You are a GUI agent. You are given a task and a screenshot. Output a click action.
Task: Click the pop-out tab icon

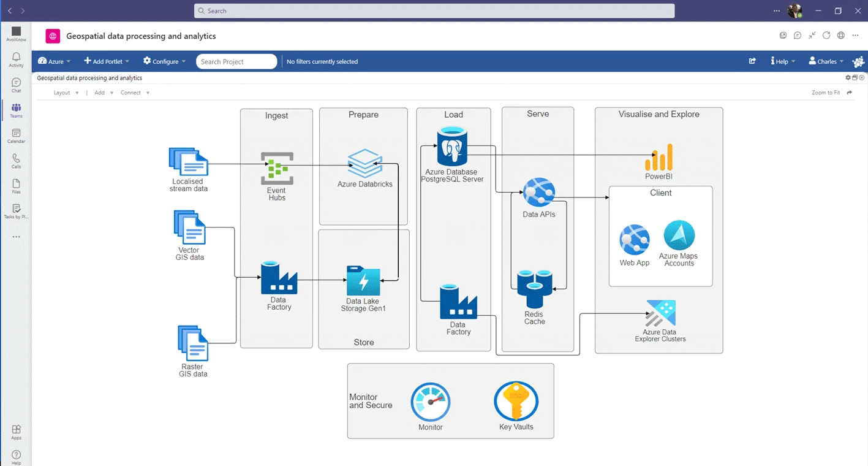click(x=783, y=36)
